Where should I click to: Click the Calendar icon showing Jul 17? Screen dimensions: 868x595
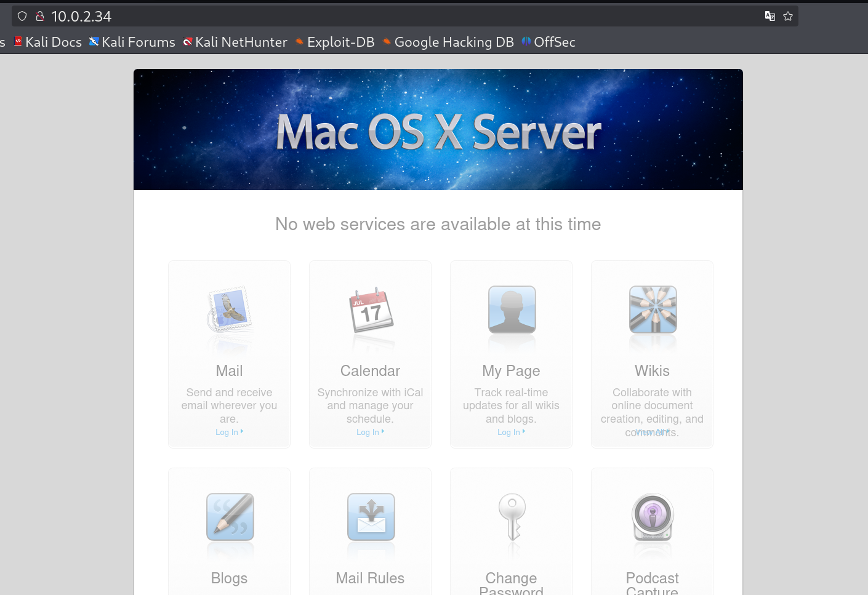(x=371, y=309)
